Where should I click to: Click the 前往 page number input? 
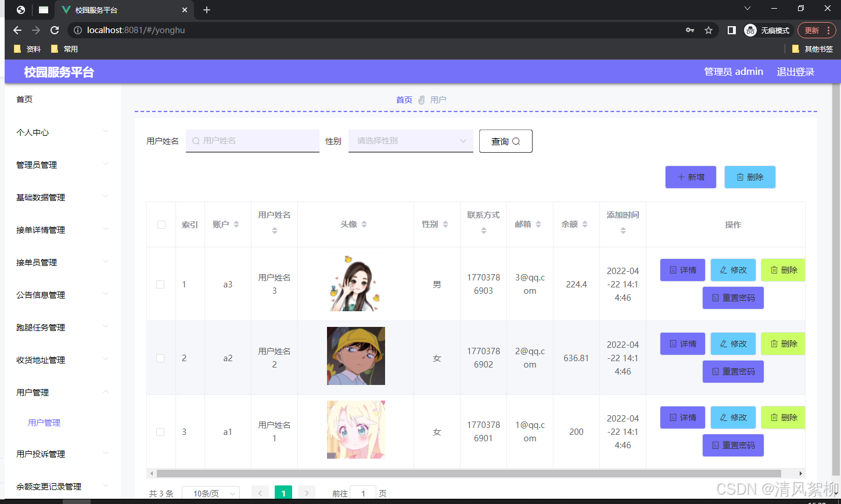pyautogui.click(x=363, y=494)
